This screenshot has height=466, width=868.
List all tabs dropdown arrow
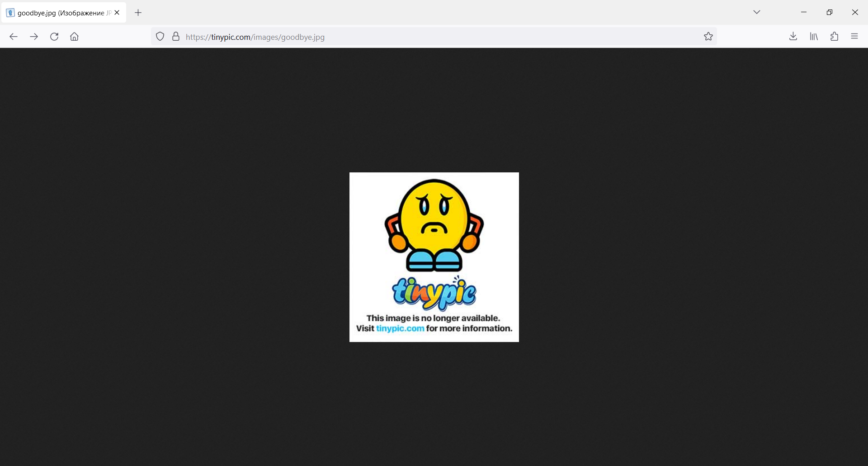(757, 12)
